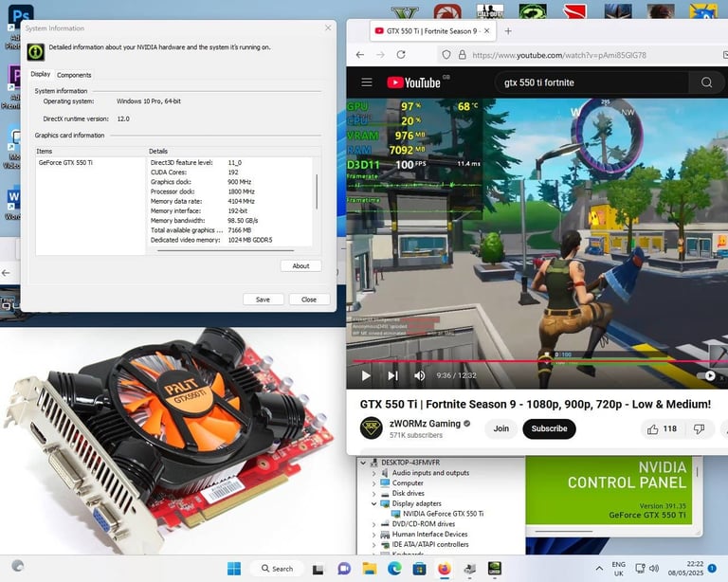Click the YouTube search magnifier button
Image resolution: width=728 pixels, height=582 pixels.
706,82
